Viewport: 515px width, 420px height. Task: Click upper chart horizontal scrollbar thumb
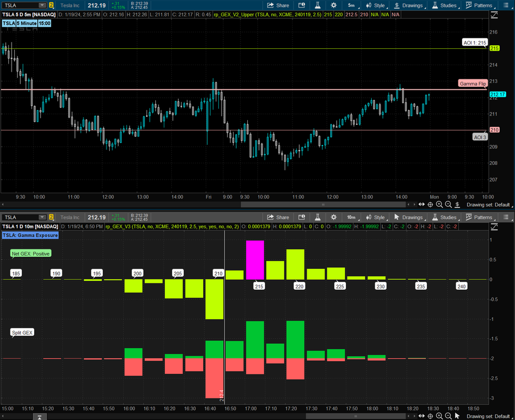(323, 205)
